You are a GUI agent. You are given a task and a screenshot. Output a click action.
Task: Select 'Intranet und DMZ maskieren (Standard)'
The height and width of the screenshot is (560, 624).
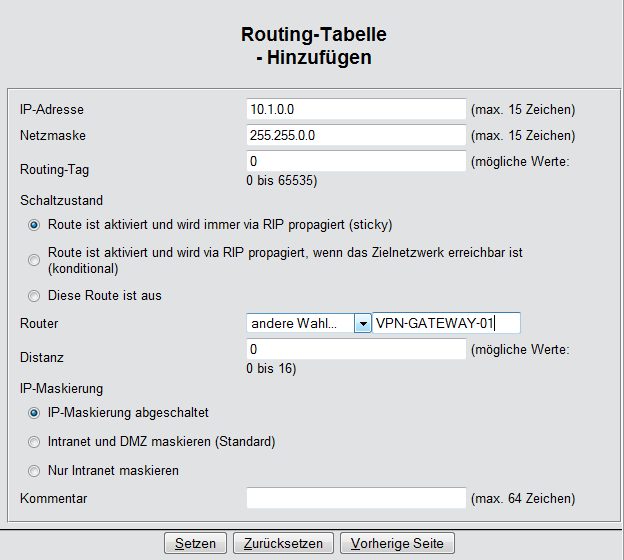pos(35,442)
